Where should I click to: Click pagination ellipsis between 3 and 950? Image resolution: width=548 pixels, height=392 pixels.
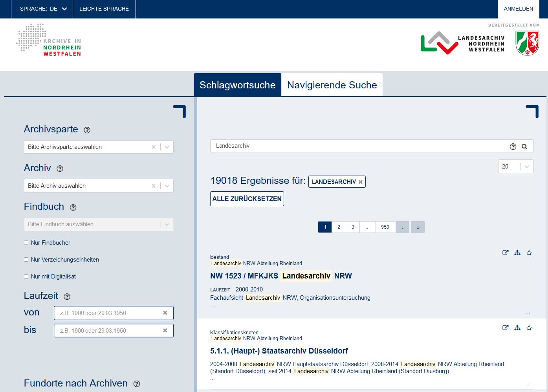(368, 227)
